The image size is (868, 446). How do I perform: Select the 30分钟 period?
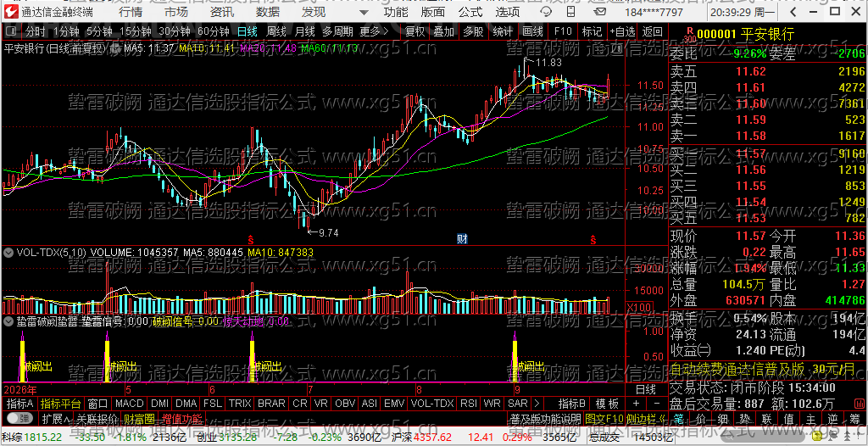click(x=173, y=31)
